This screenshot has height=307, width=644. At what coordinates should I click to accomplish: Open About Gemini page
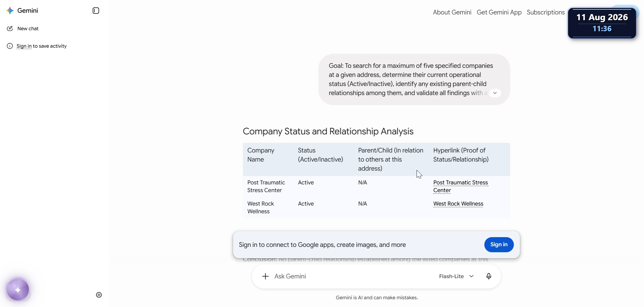[x=452, y=12]
